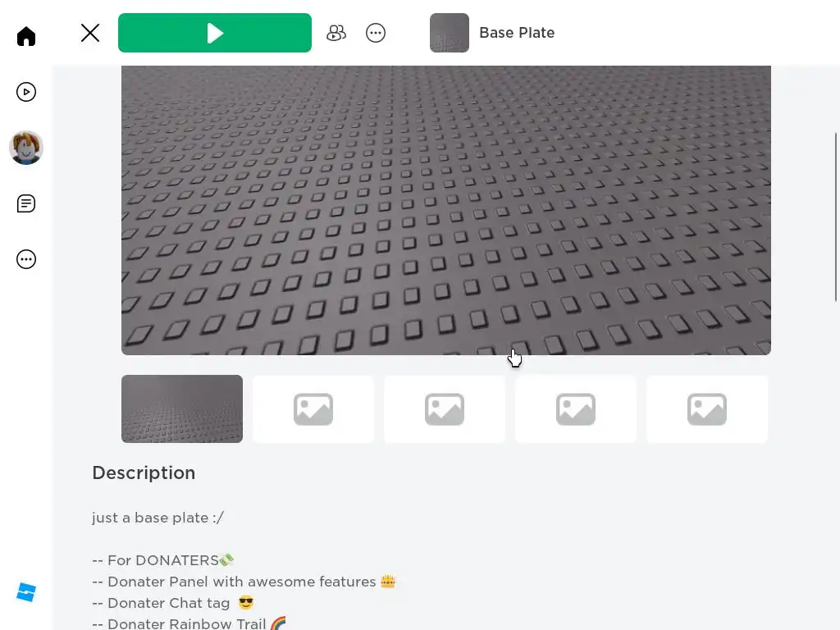This screenshot has height=630, width=840.
Task: Select the third placeholder thumbnail
Action: [x=445, y=409]
